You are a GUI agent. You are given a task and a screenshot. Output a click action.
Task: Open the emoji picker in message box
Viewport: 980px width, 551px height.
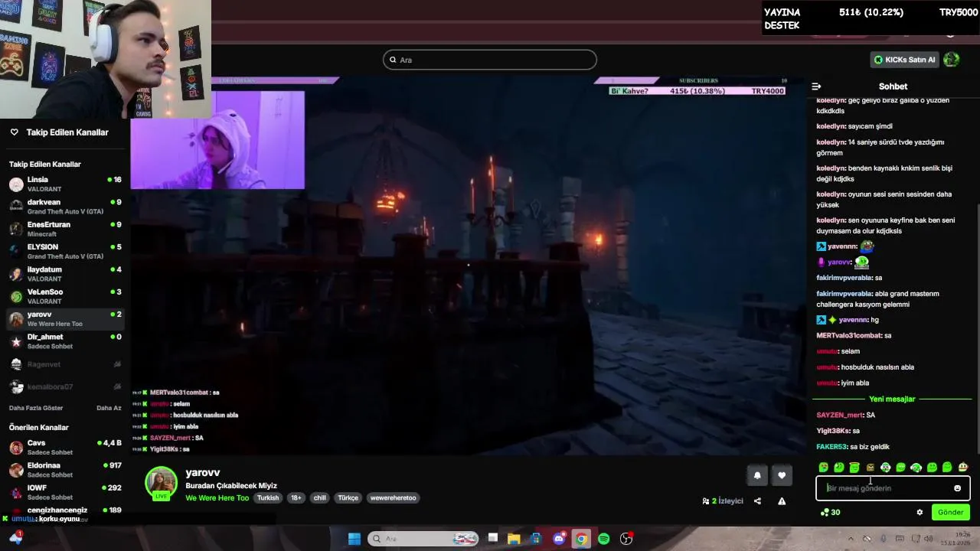957,488
